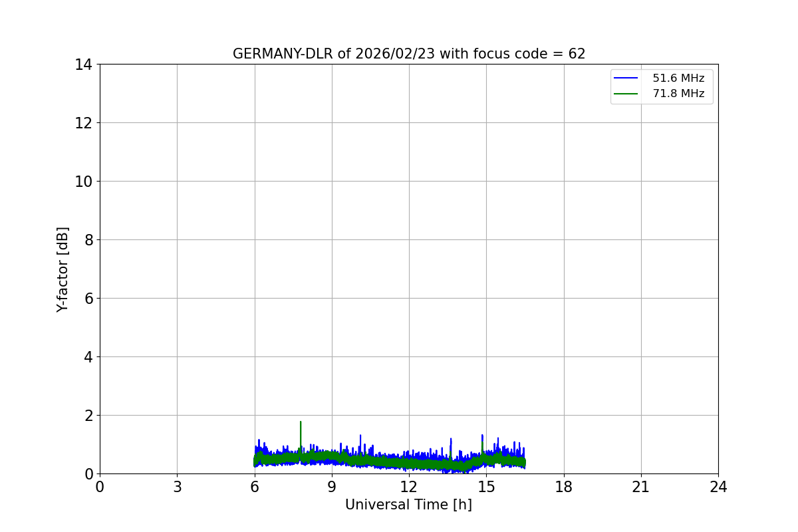Click x-axis tick label 21
Viewport: 798px width, 532px height.
click(641, 487)
